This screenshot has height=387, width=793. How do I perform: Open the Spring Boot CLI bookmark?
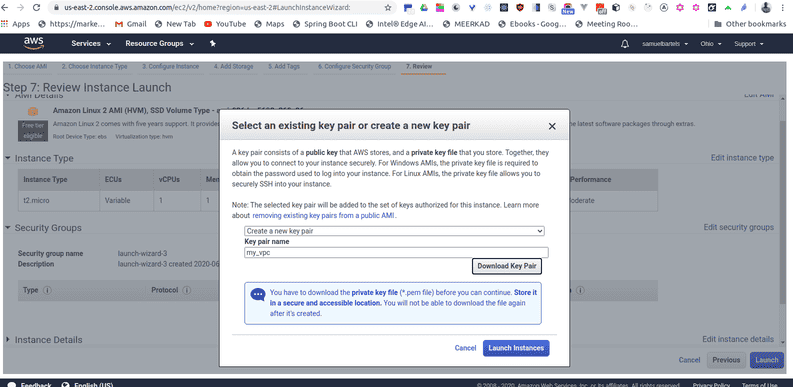(x=325, y=24)
